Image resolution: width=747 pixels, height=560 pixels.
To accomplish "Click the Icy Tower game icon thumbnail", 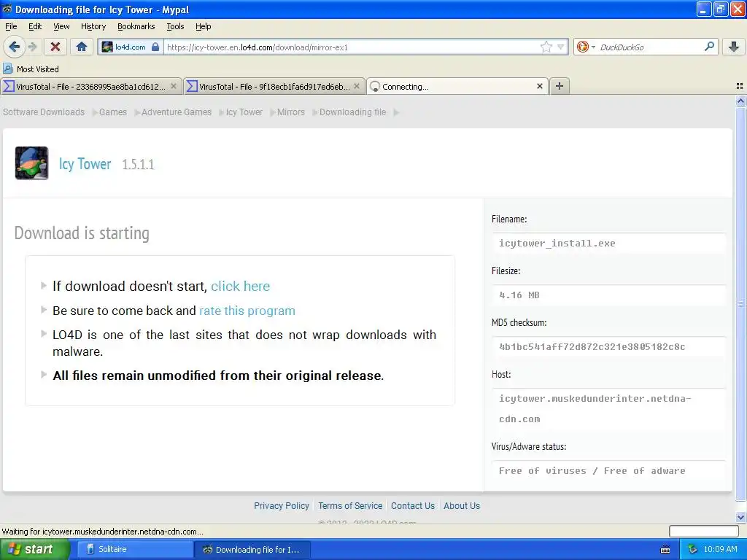I will point(31,163).
